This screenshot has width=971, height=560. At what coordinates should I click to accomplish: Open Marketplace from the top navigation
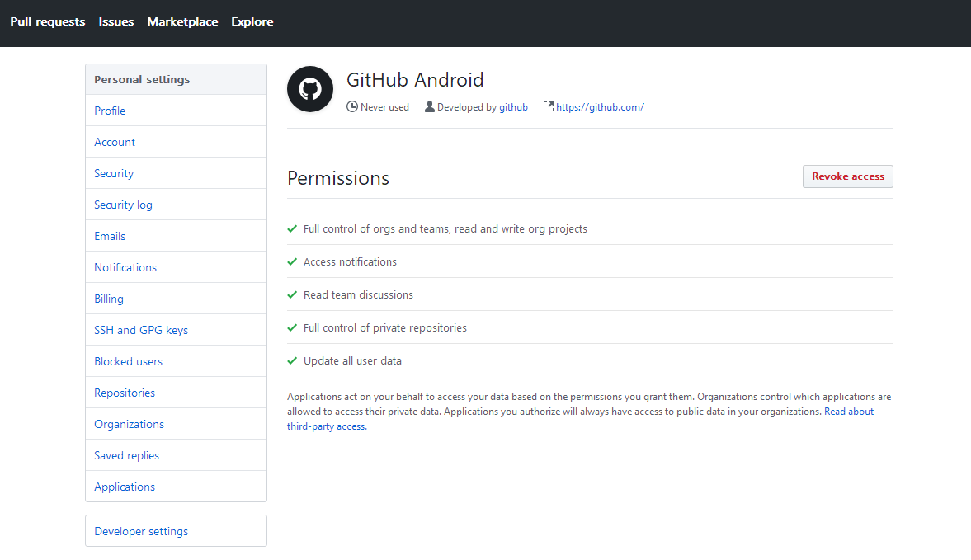tap(182, 22)
